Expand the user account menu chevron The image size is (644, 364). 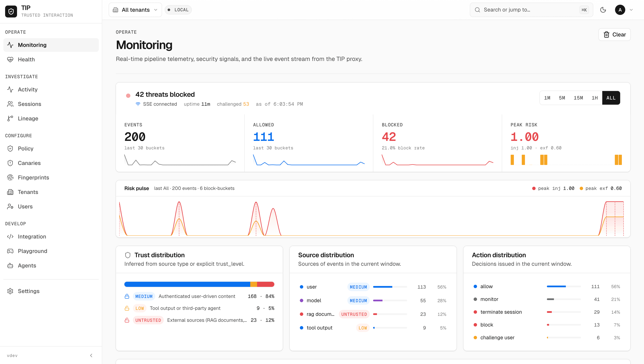[631, 10]
